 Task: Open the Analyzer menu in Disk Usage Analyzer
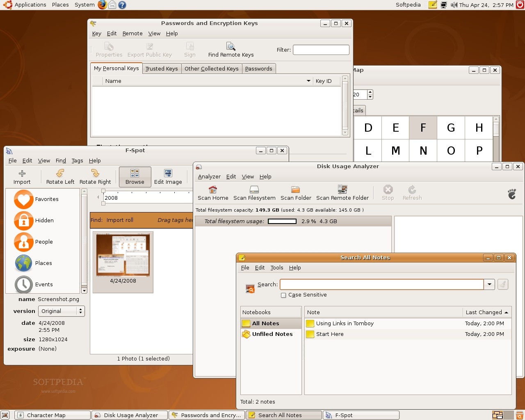click(209, 177)
